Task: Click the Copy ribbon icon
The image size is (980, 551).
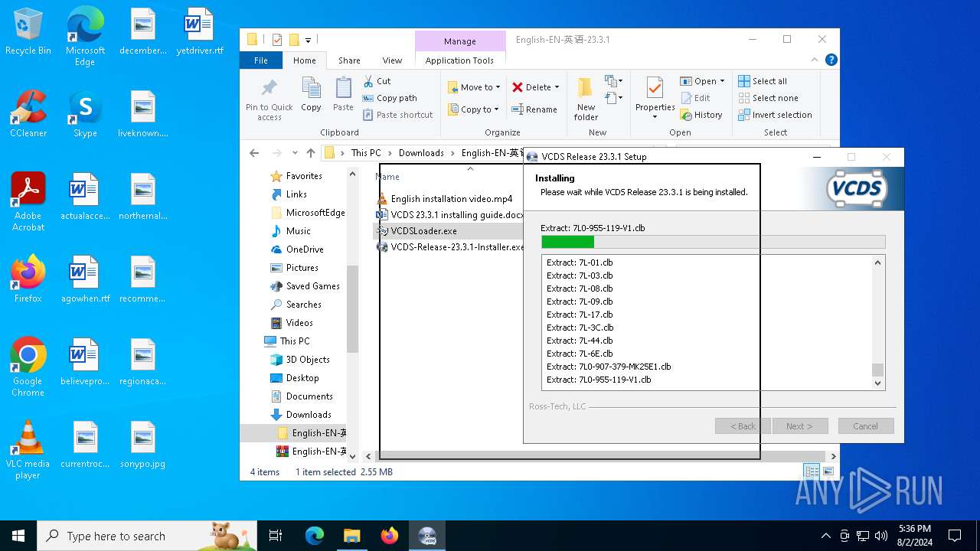Action: 311,95
